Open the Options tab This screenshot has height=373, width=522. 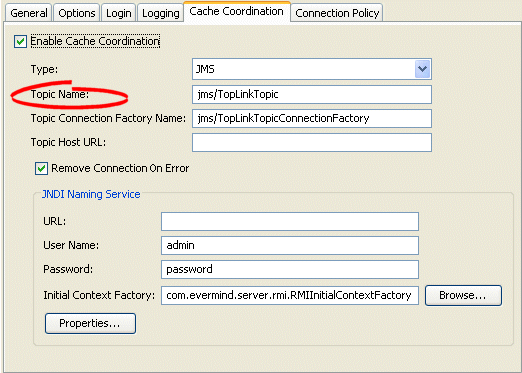[77, 13]
